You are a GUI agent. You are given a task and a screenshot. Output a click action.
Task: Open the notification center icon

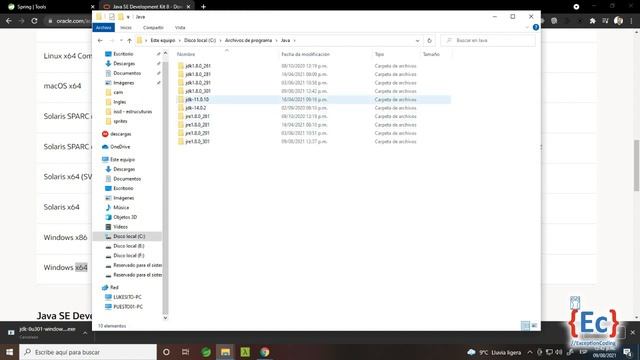627,352
